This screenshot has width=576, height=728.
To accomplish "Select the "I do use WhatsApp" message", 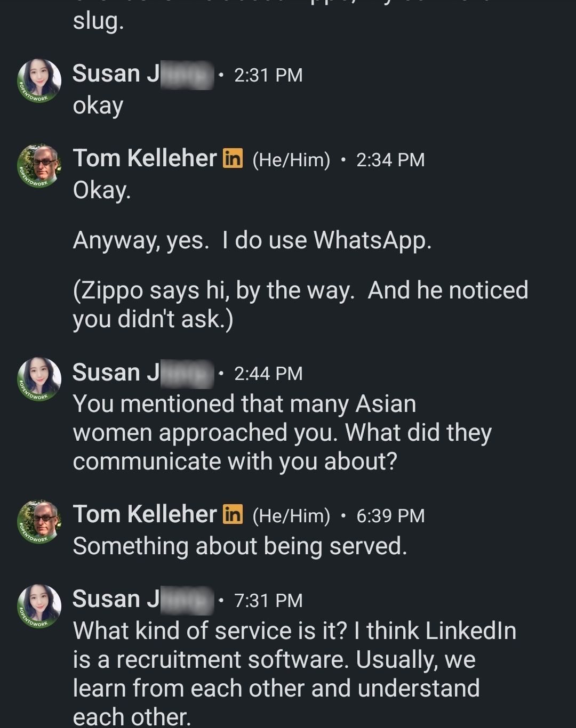I will point(252,240).
